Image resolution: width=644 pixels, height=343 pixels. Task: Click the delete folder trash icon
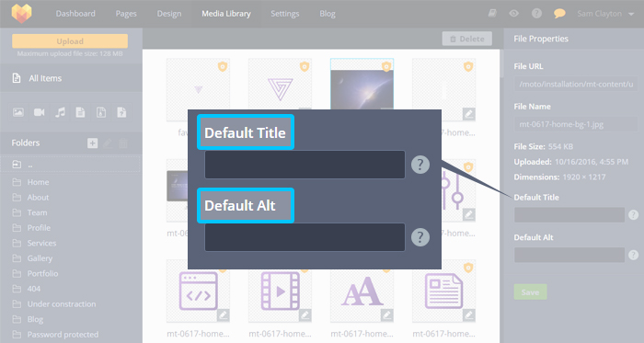(122, 143)
